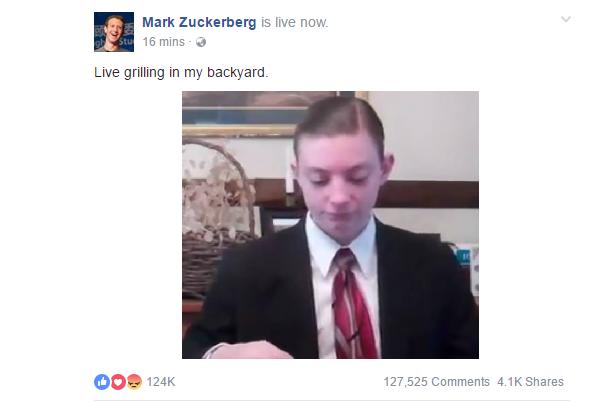This screenshot has width=596, height=403.
Task: Click the man's hand at video bottom
Action: point(249,350)
